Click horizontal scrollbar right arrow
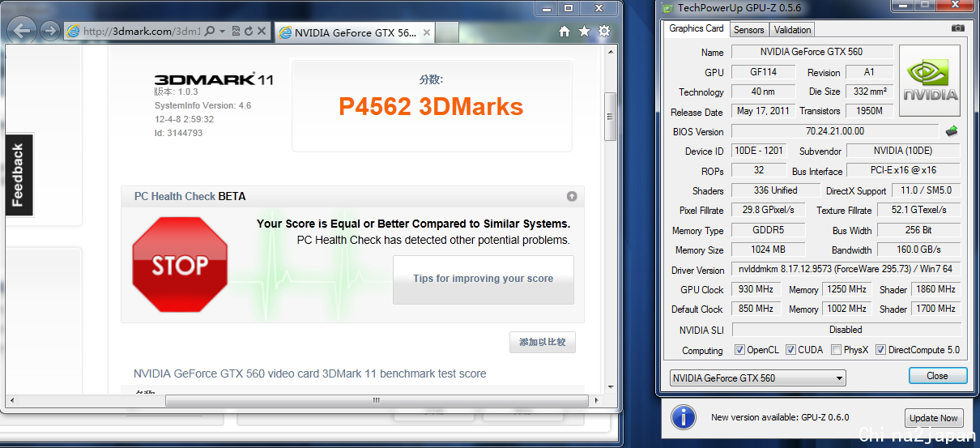The width and height of the screenshot is (980, 448). tap(595, 400)
